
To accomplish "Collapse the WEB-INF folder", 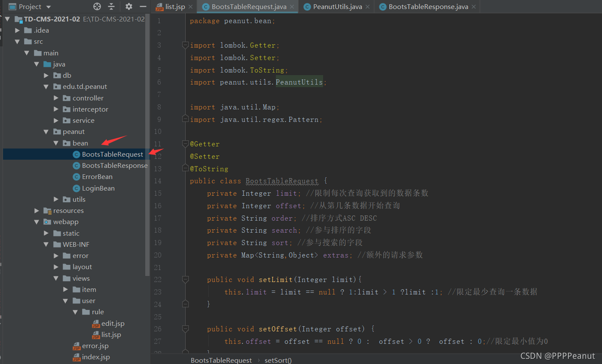I will click(46, 244).
